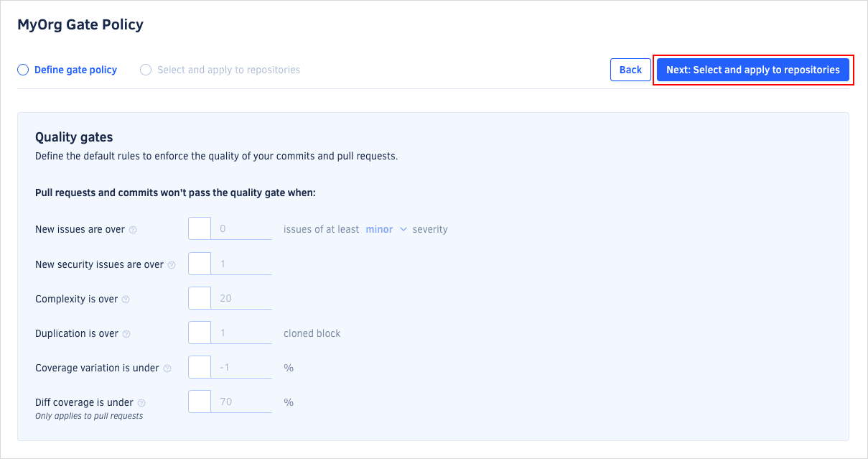Enable the New issues are over checkbox
This screenshot has height=459, width=868.
click(x=200, y=229)
